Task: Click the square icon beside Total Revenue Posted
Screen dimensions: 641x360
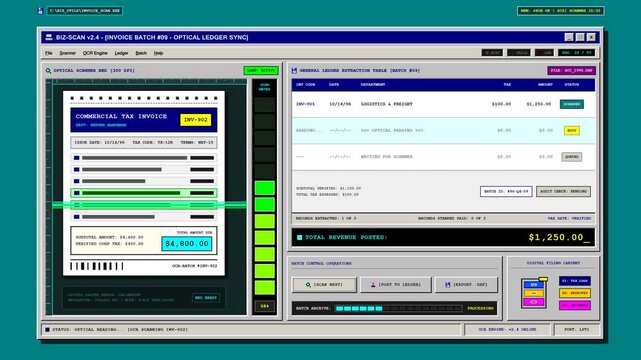Action: 299,237
